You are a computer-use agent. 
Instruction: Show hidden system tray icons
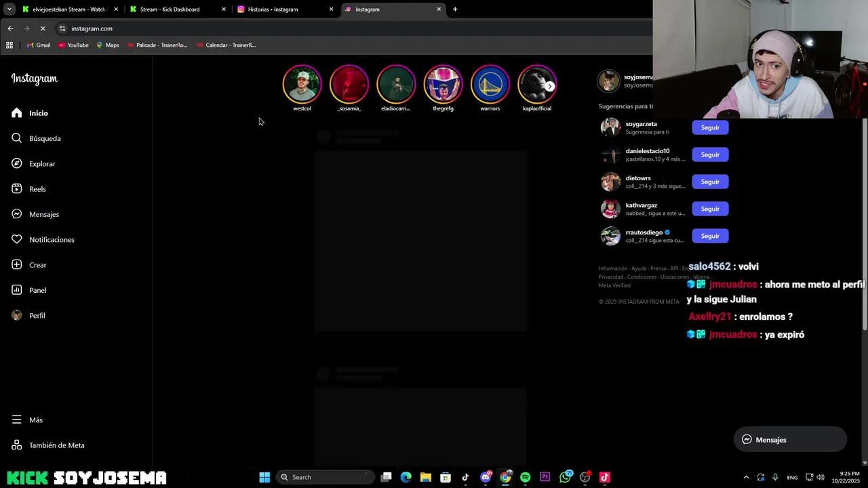tap(746, 477)
